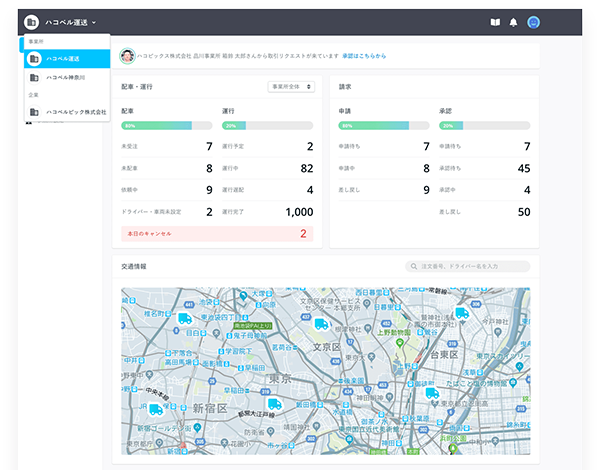Click the 配車 80% progress bar
This screenshot has width=600, height=470.
click(166, 126)
